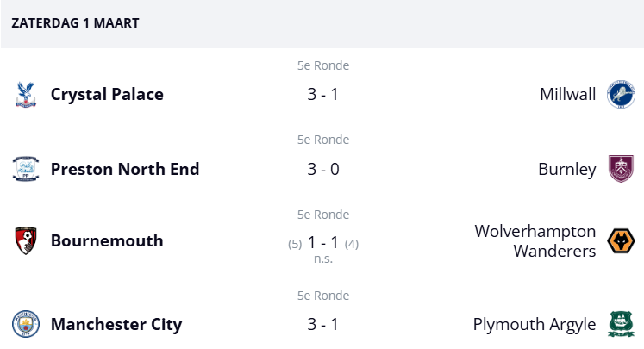The height and width of the screenshot is (349, 644).
Task: Open the Plymouth Argyle team page
Action: pos(534,324)
